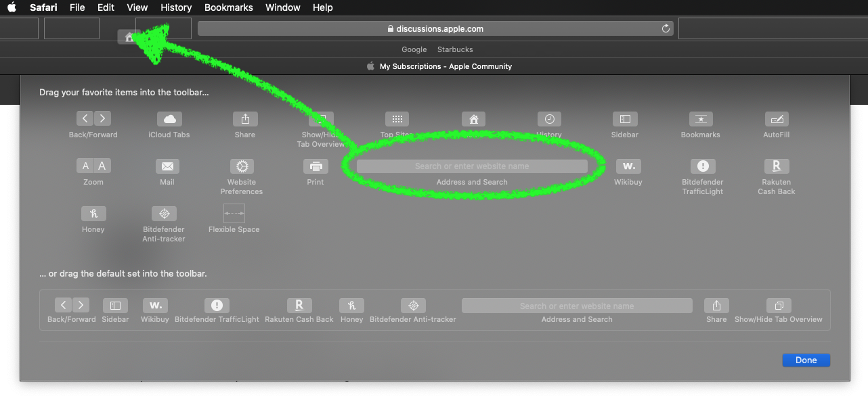Click the Forward arrow in the default set

80,306
